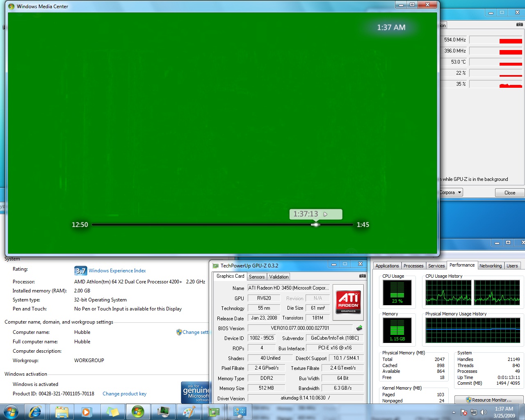
Task: Open the Sticky Notes taskbar icon
Action: tap(112, 412)
